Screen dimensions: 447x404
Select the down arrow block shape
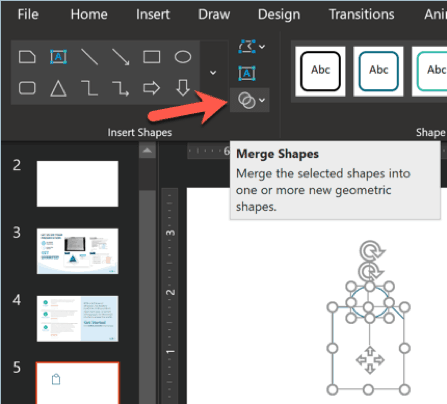tap(183, 88)
